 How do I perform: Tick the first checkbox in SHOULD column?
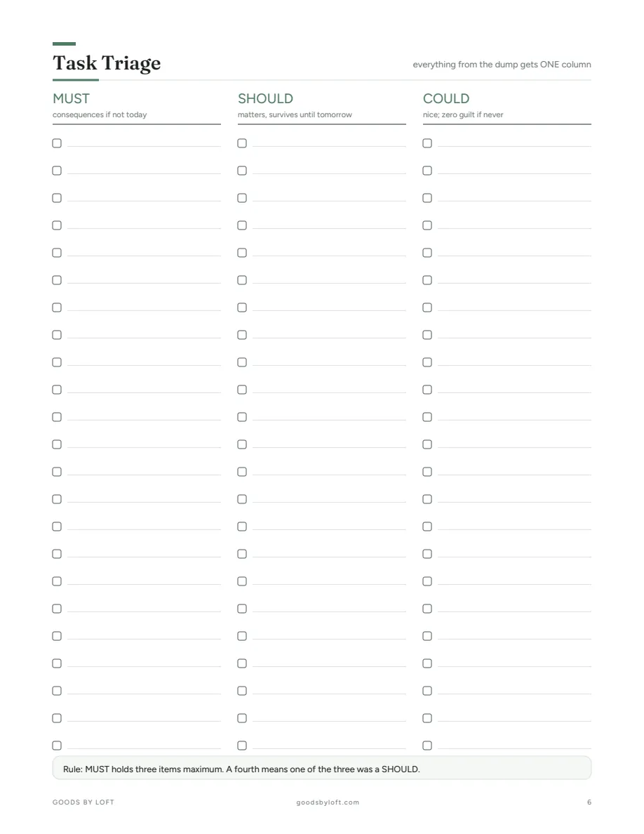242,143
